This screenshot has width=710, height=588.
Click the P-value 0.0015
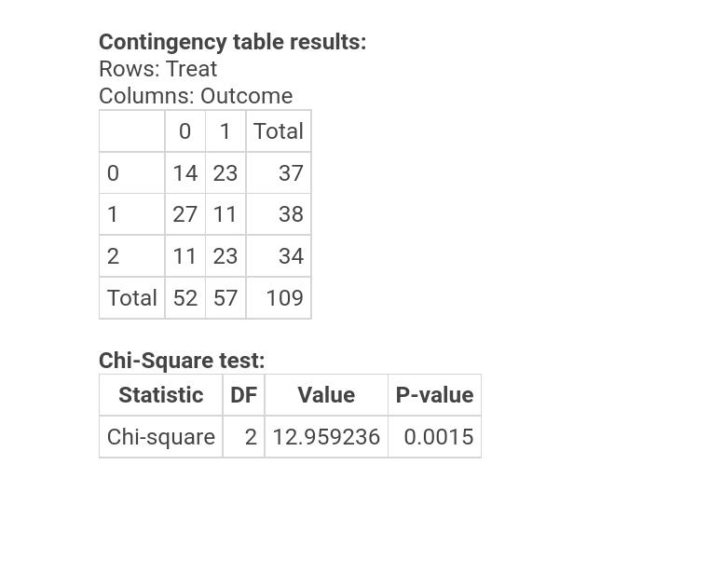click(438, 437)
